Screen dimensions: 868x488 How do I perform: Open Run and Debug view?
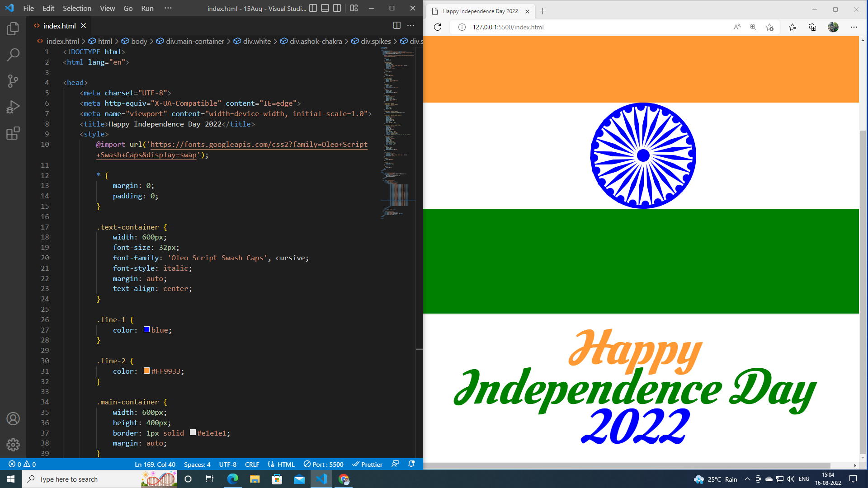click(x=13, y=107)
